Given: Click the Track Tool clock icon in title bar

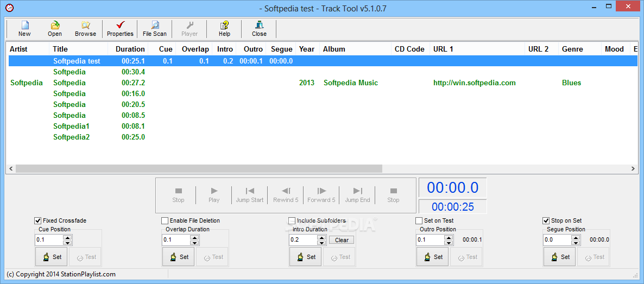Looking at the screenshot, I should point(9,8).
